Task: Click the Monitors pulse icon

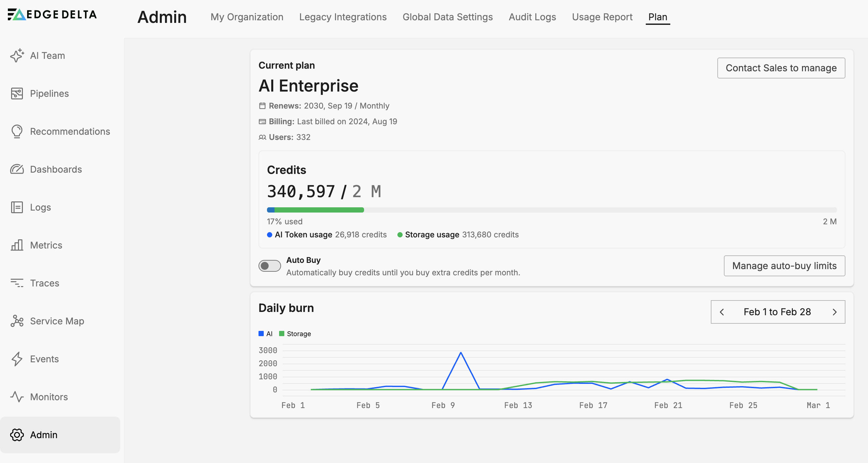Action: pyautogui.click(x=17, y=397)
